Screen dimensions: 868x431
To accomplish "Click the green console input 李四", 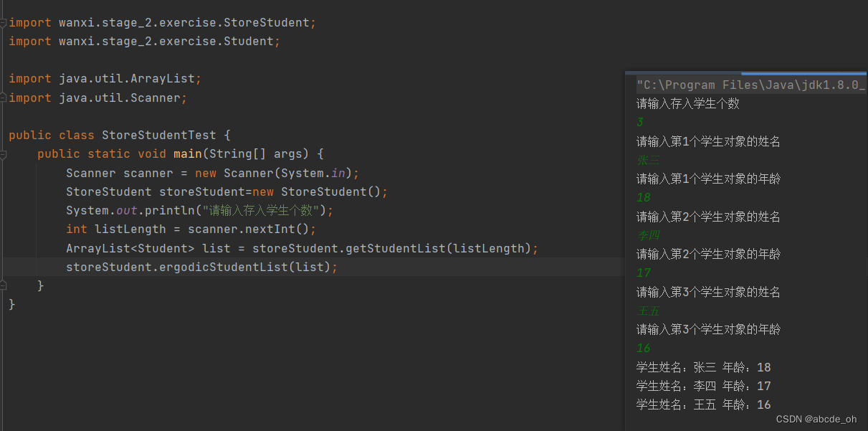I will tap(648, 235).
